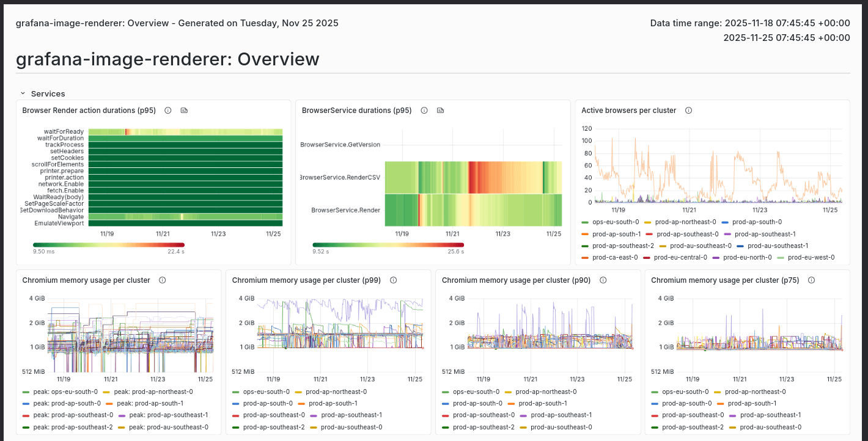
Task: Click the info icon on Chromium memory usage (p75)
Action: coord(811,280)
